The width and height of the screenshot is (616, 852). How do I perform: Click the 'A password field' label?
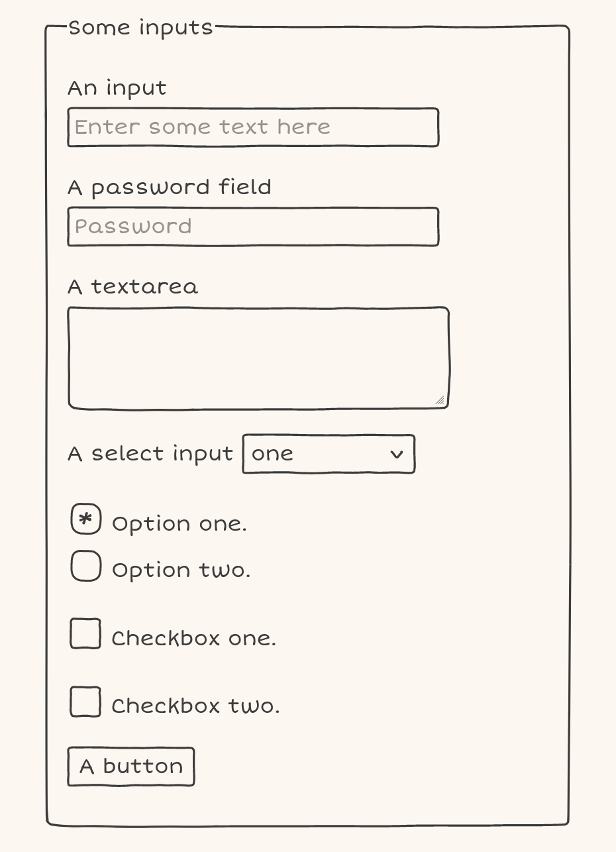click(x=170, y=187)
